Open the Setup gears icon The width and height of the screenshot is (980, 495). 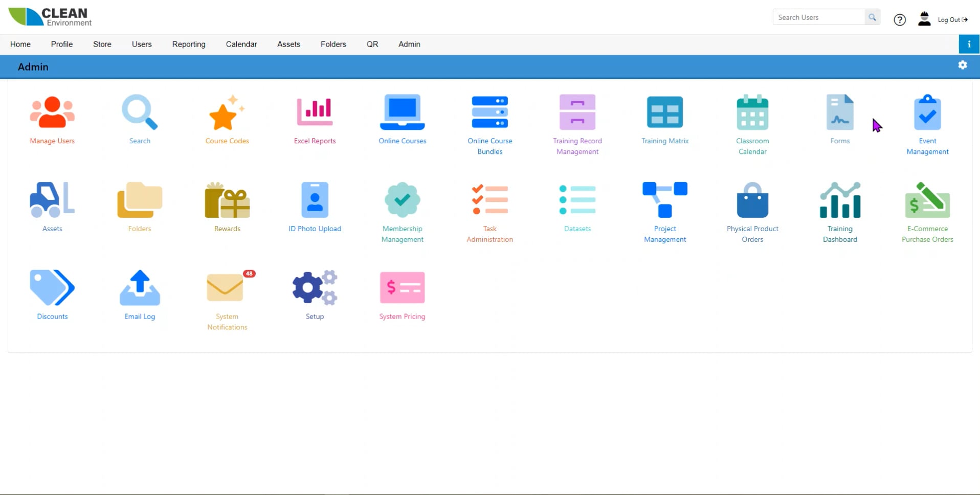pos(315,288)
